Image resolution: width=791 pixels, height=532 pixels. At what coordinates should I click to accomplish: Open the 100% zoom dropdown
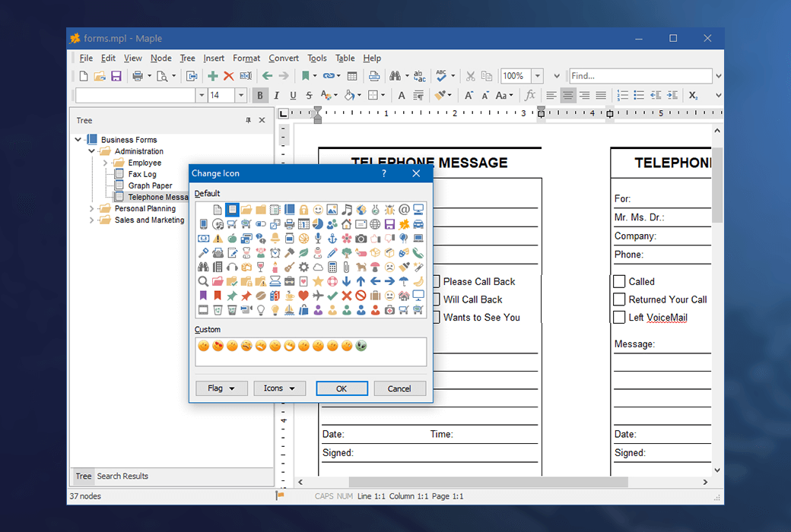click(537, 76)
